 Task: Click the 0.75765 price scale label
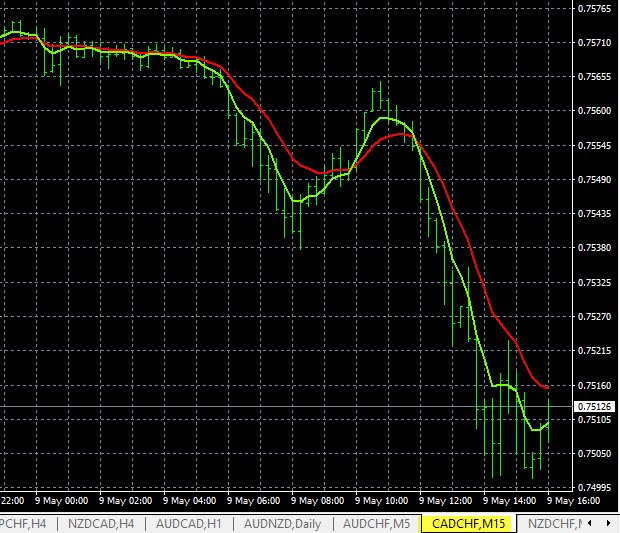point(594,9)
